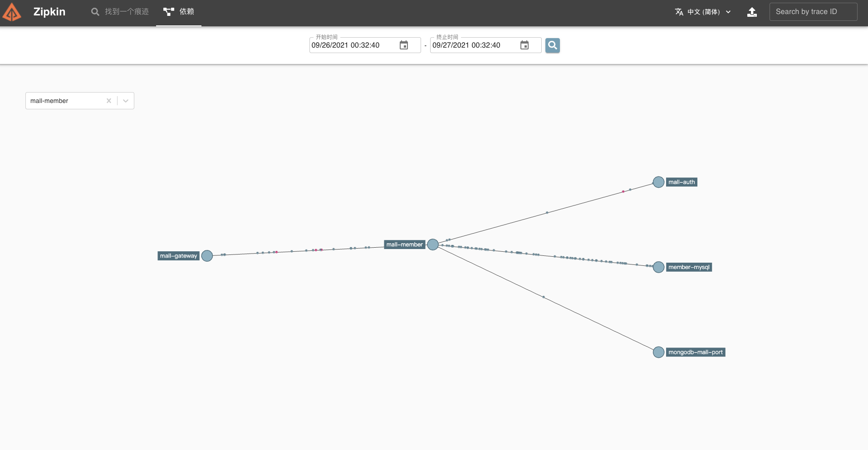Click the member-mysql node label
Screen dimensions: 868x450
[x=689, y=267]
